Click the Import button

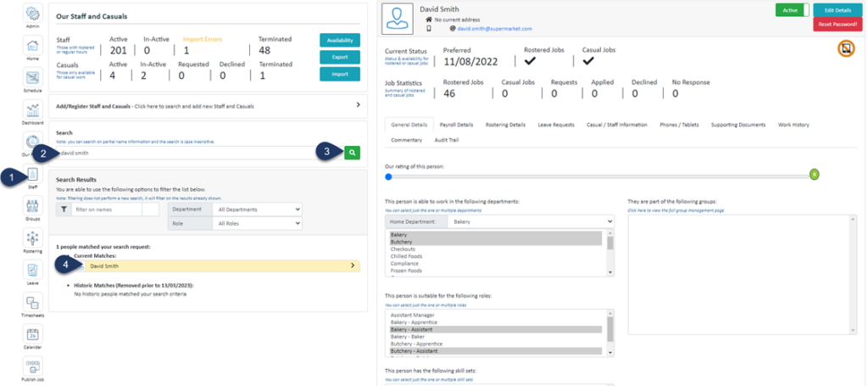click(340, 74)
